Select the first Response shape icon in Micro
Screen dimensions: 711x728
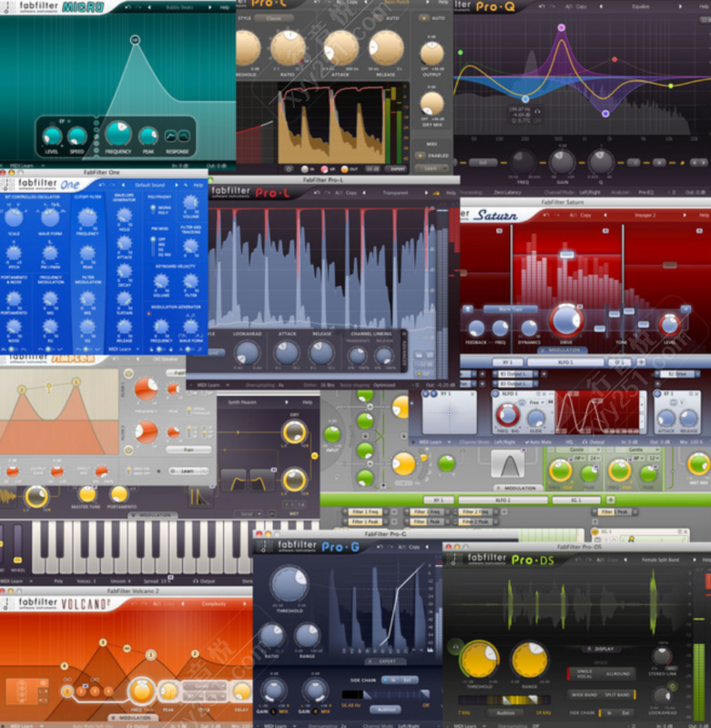[x=171, y=136]
